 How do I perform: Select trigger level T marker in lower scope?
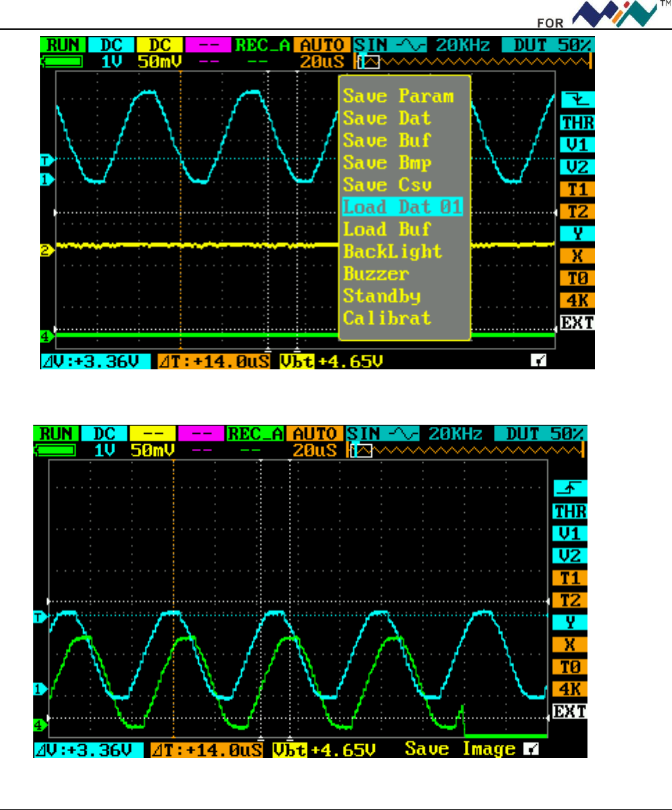39,617
